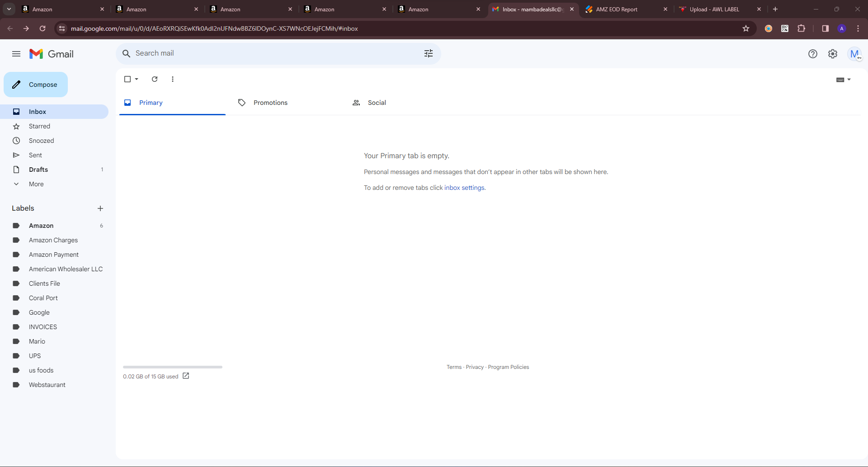Screen dimensions: 868x467
Task: Click the browser address bar URL
Action: coord(214,28)
